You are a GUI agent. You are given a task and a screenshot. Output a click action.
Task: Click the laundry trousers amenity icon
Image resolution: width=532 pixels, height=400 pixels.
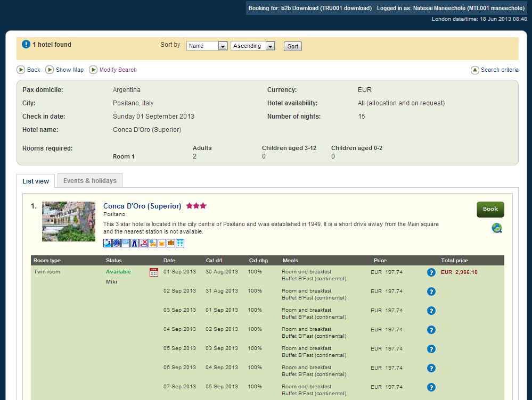click(135, 243)
